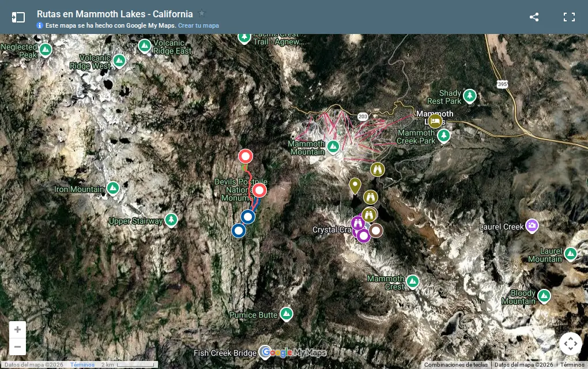588x369 pixels.
Task: Select the Volcanic Ridge West marker
Action: click(119, 61)
